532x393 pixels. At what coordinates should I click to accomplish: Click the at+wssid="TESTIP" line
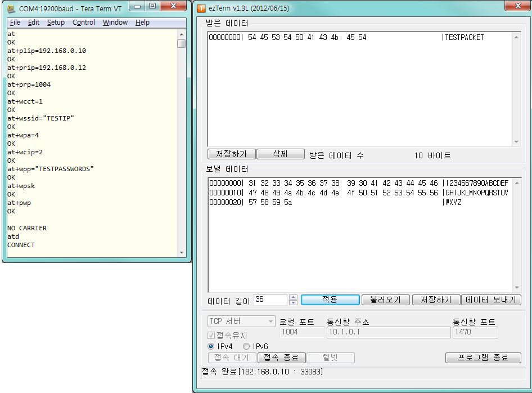click(x=40, y=119)
